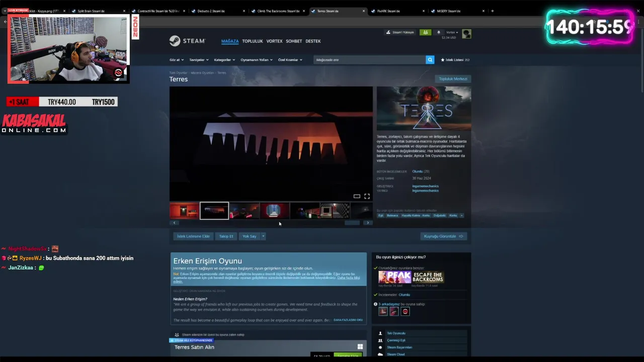Image resolution: width=644 pixels, height=362 pixels.
Task: Open the Yok Say dropdown arrow
Action: (x=263, y=236)
